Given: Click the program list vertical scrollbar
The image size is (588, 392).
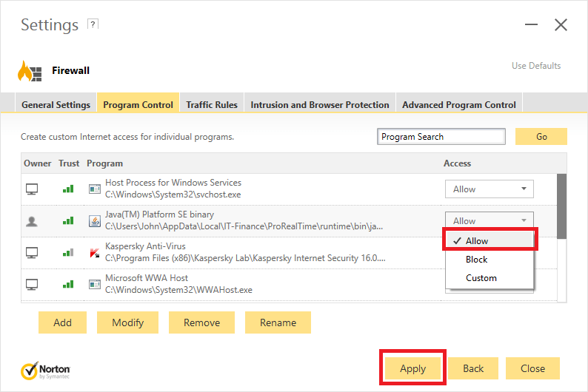Looking at the screenshot, I should (562, 207).
